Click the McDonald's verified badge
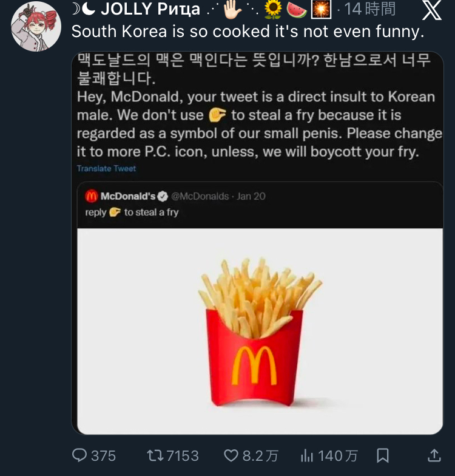 click(163, 196)
